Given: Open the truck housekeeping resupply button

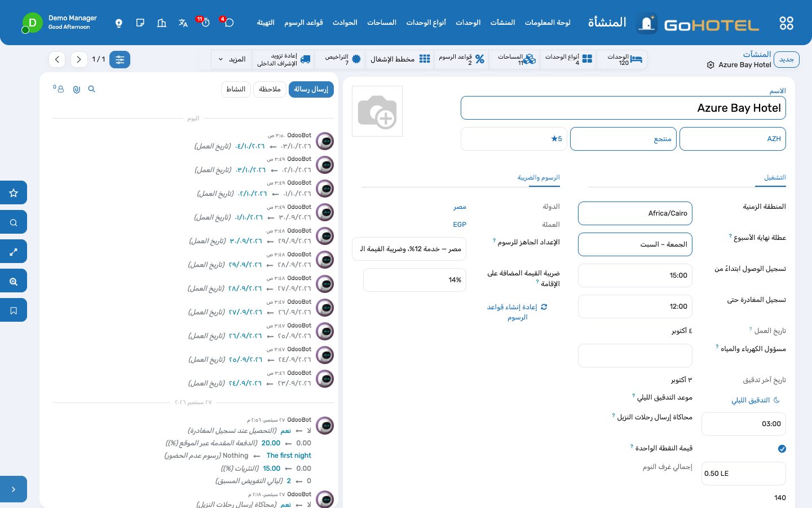Looking at the screenshot, I should tap(284, 59).
